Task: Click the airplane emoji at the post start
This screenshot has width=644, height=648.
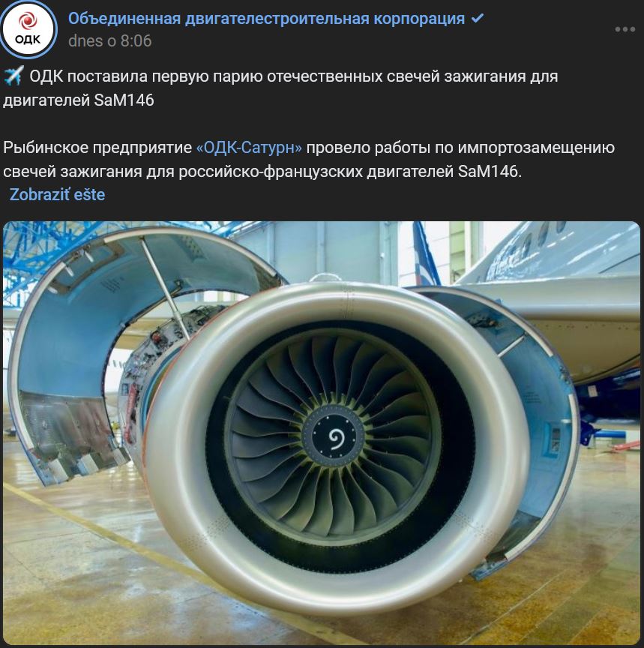Action: (13, 76)
